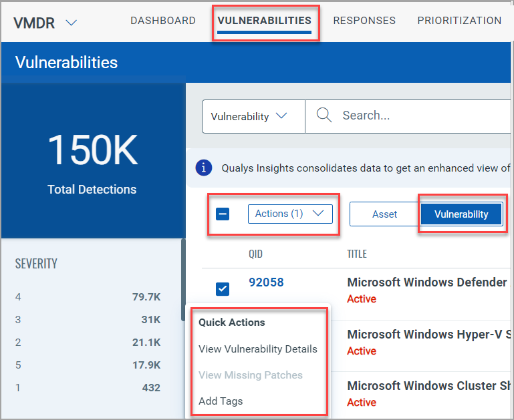
Task: Click the search magnifier icon
Action: tap(324, 116)
